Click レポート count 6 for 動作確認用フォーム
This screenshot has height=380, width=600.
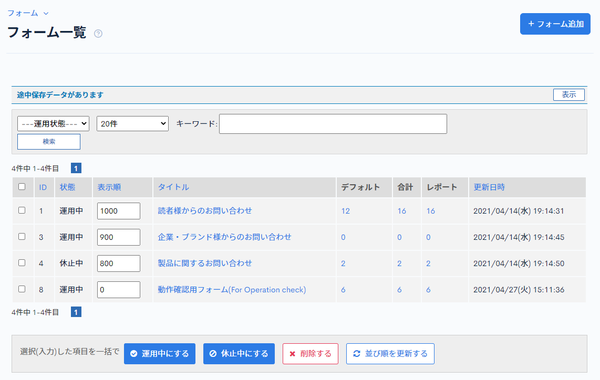428,290
